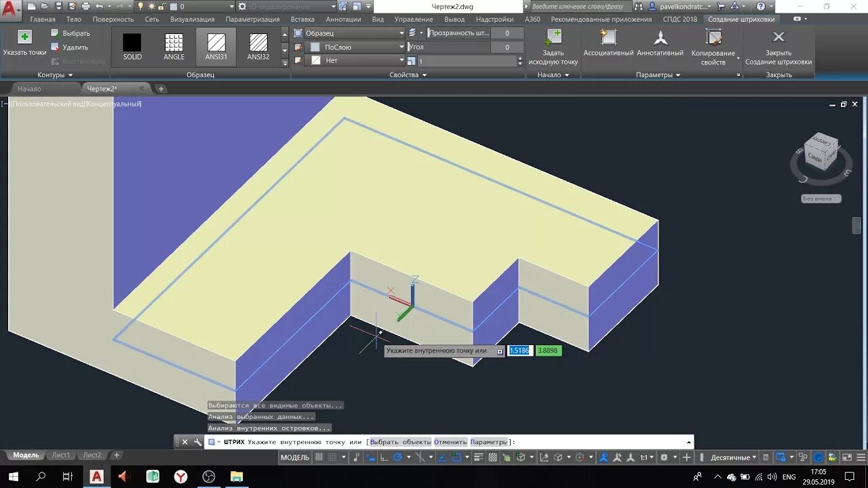The height and width of the screenshot is (488, 868).
Task: Toggle ortho mode in status bar
Action: tap(384, 457)
